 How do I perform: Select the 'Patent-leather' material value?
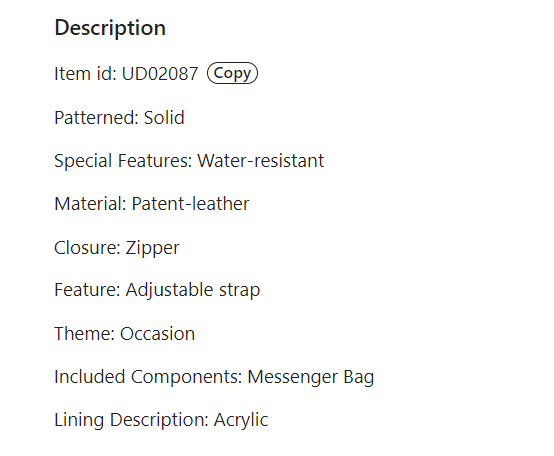coord(190,204)
